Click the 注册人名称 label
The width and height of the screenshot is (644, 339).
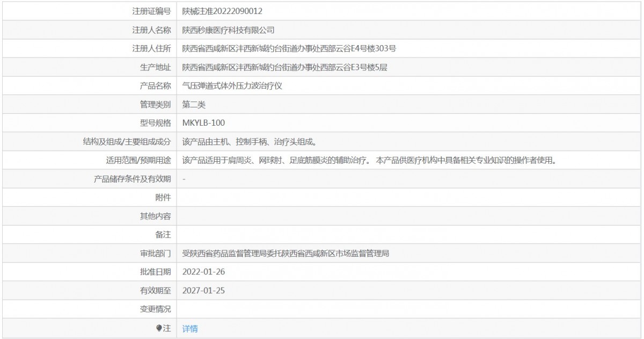click(x=151, y=30)
